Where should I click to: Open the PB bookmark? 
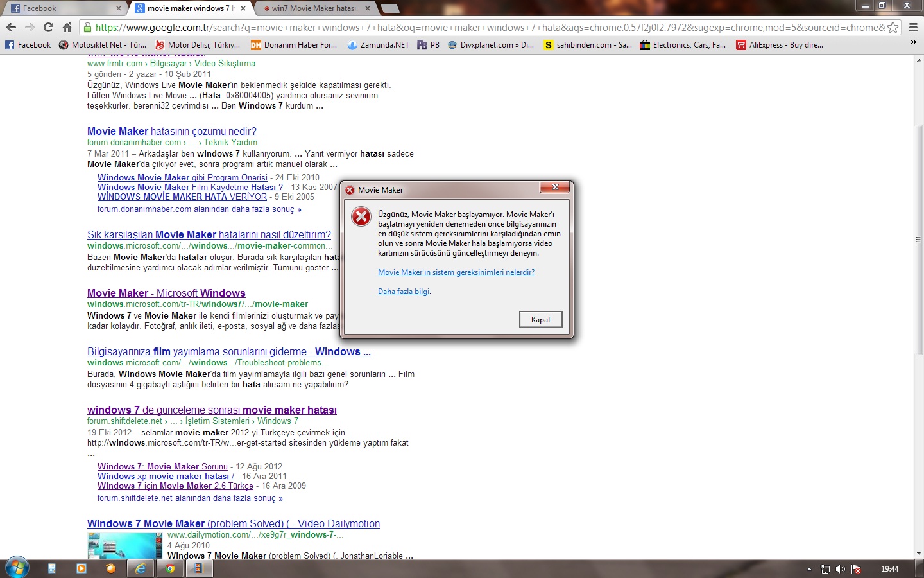pos(429,45)
